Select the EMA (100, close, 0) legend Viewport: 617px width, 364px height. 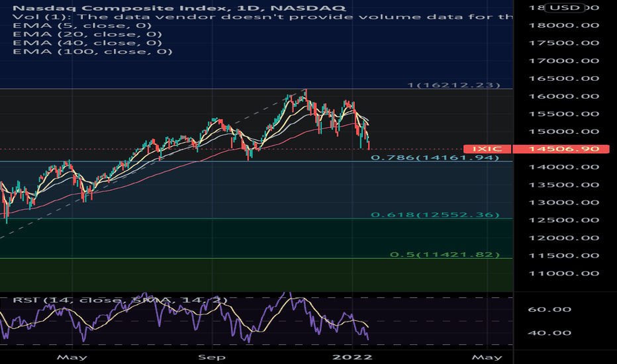tap(93, 52)
